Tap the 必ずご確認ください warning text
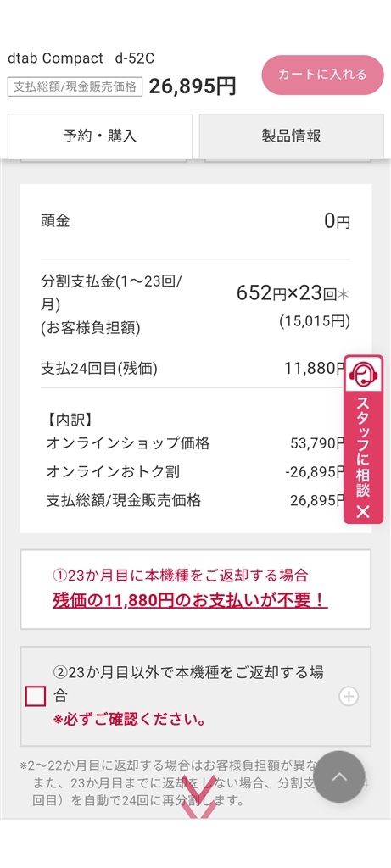The image size is (391, 868). point(130,721)
